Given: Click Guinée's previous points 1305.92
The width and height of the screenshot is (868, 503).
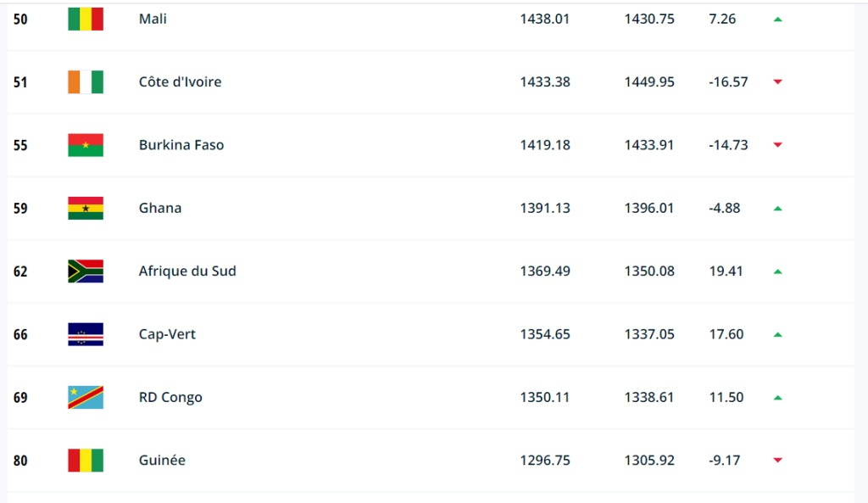Looking at the screenshot, I should pos(649,461).
